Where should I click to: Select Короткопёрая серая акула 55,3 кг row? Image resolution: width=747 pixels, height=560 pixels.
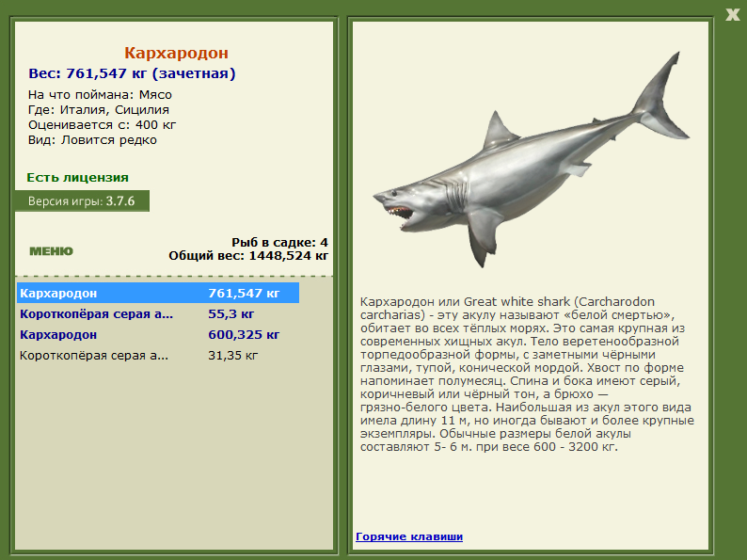point(158,314)
